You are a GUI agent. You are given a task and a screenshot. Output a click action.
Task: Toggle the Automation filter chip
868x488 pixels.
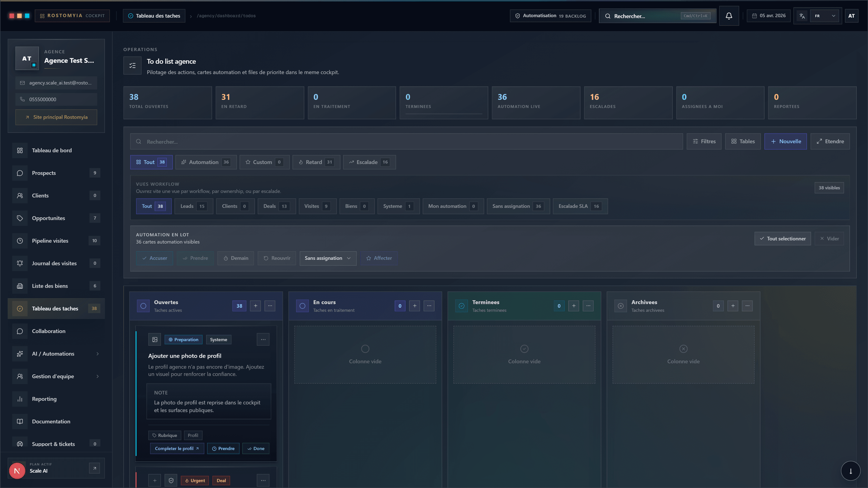pyautogui.click(x=206, y=162)
